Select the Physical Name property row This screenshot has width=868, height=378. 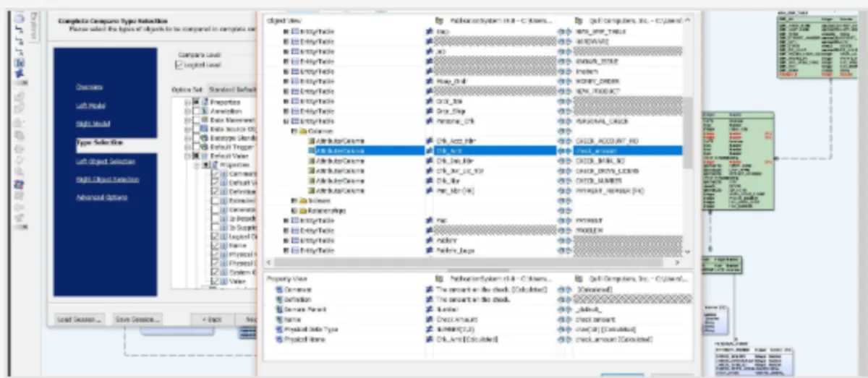[477, 339]
